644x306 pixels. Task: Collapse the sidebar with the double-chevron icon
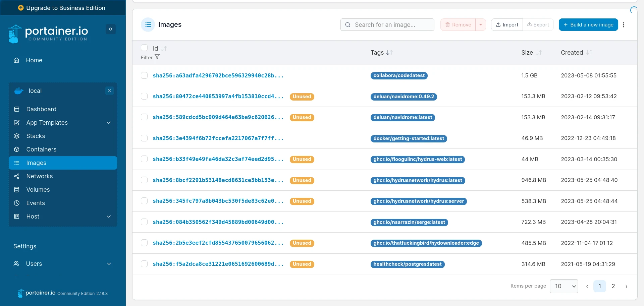pyautogui.click(x=111, y=29)
